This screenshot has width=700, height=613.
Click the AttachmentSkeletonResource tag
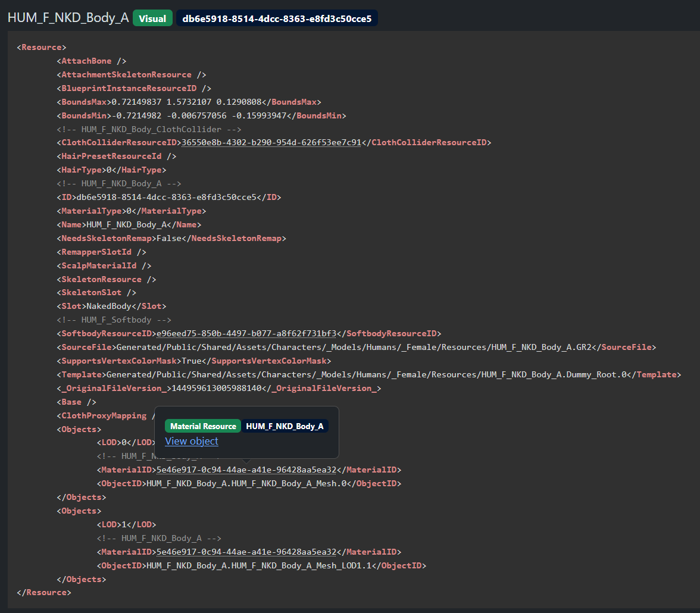(131, 74)
